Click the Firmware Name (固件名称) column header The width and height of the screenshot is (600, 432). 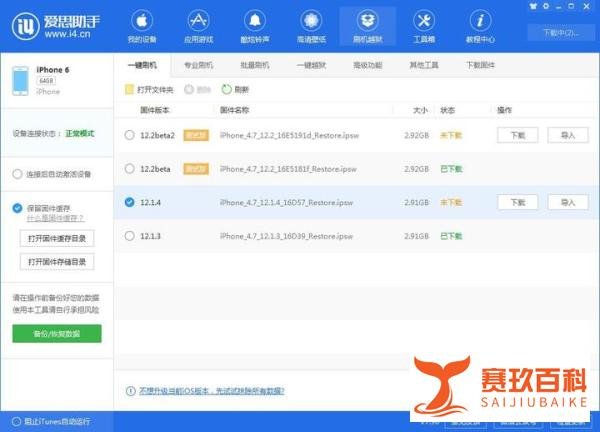234,110
